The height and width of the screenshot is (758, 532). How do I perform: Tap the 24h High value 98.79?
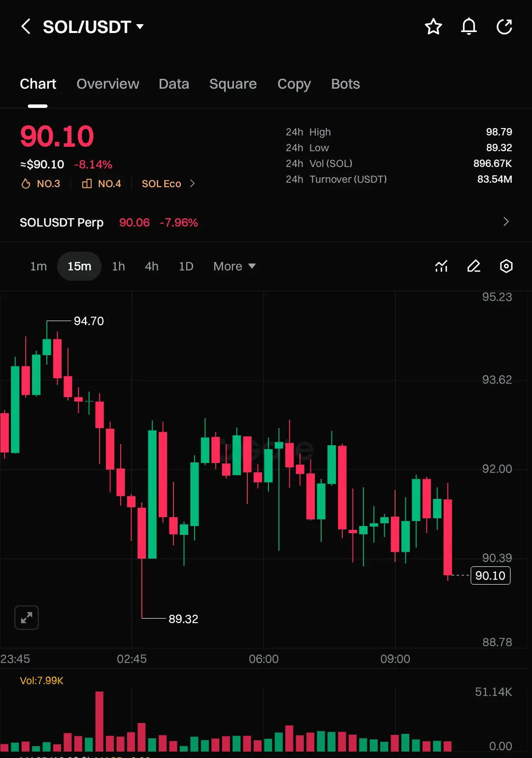[499, 132]
